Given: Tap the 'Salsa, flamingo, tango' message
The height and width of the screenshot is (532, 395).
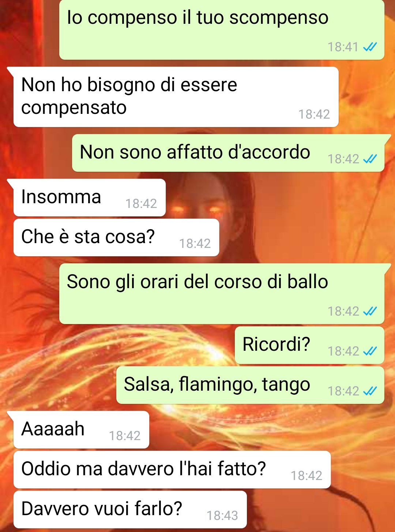Looking at the screenshot, I should 250,385.
